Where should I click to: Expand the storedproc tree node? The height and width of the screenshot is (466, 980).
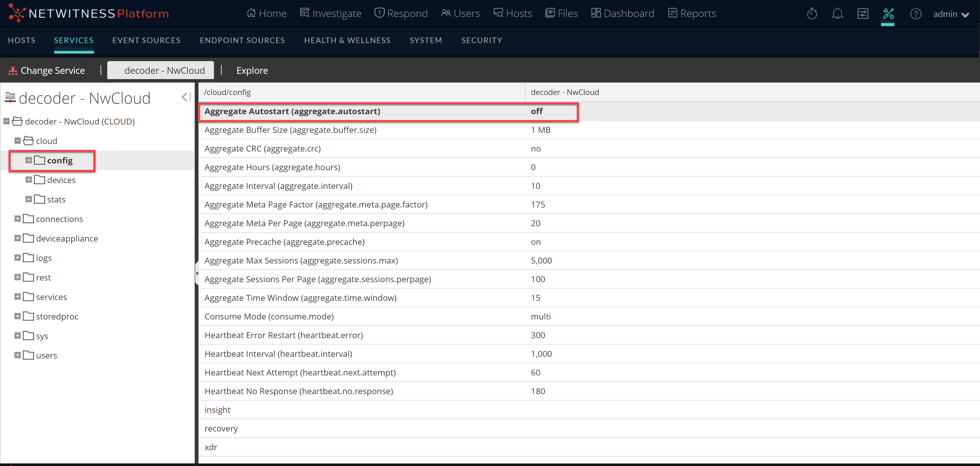pyautogui.click(x=18, y=316)
